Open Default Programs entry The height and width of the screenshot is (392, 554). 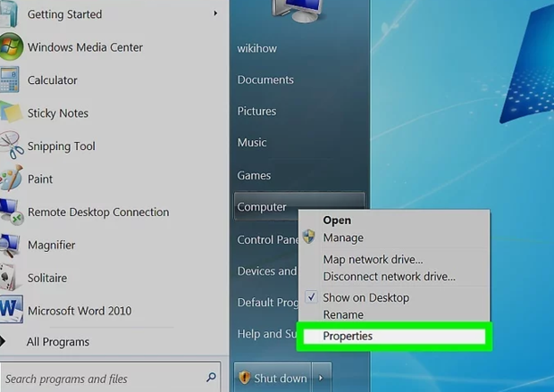[x=268, y=303]
